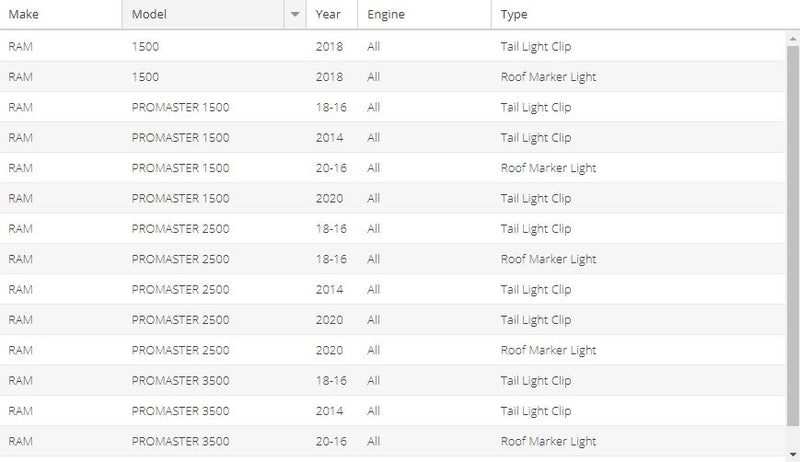800x462 pixels.
Task: Click the Make column header
Action: pyautogui.click(x=60, y=15)
